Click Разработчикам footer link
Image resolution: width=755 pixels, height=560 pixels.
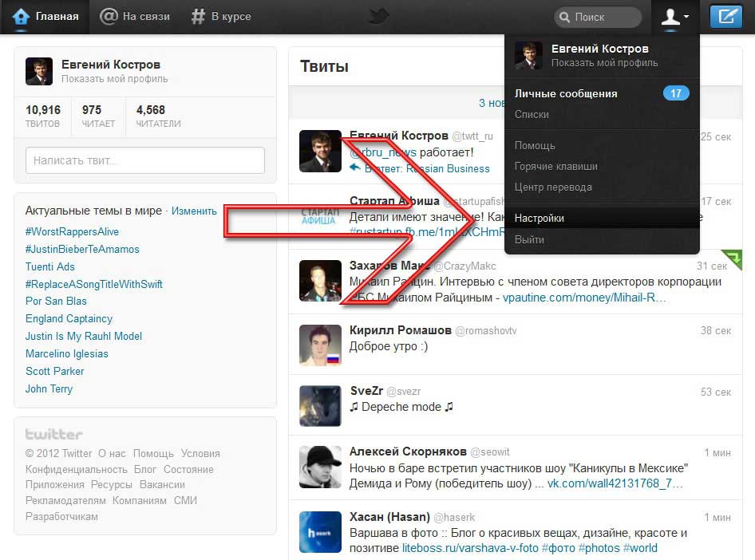click(x=61, y=517)
